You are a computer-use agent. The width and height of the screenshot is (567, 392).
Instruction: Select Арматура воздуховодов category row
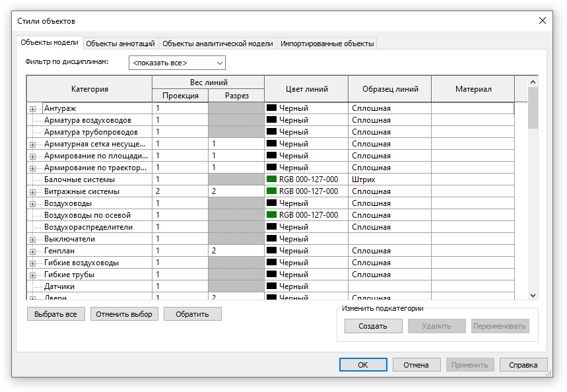89,120
